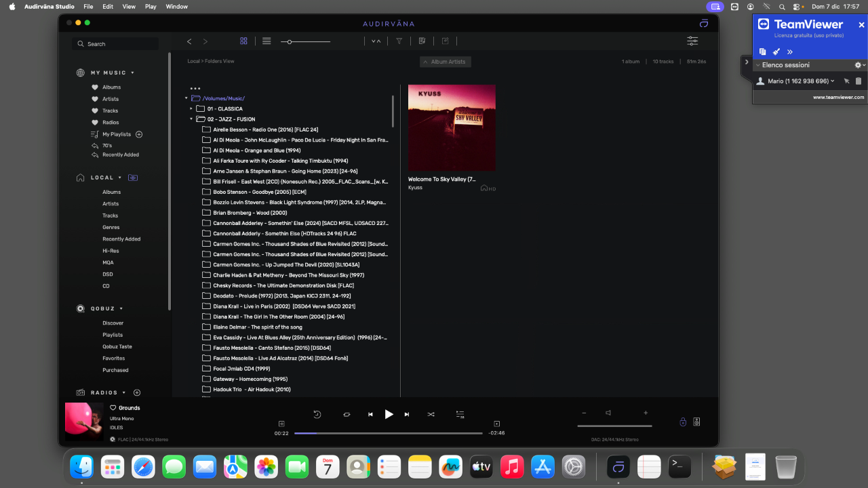
Task: Go to Qobuz Discover
Action: (x=113, y=323)
